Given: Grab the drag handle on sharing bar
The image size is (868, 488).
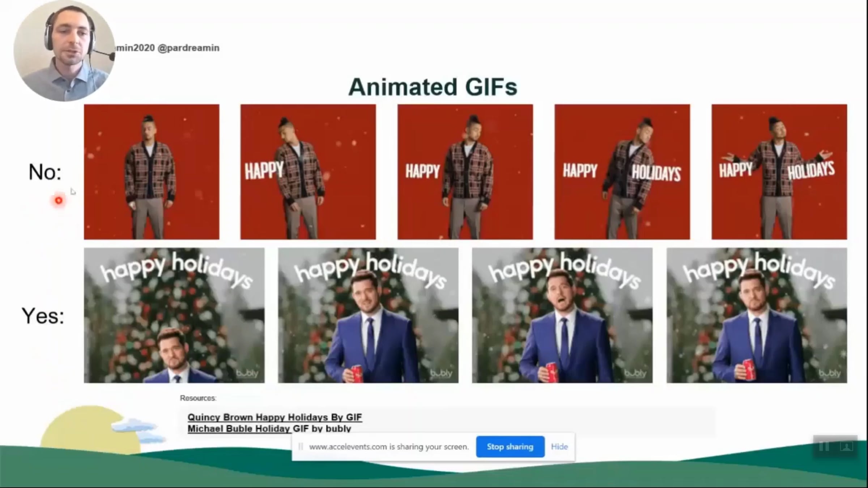Looking at the screenshot, I should [301, 447].
